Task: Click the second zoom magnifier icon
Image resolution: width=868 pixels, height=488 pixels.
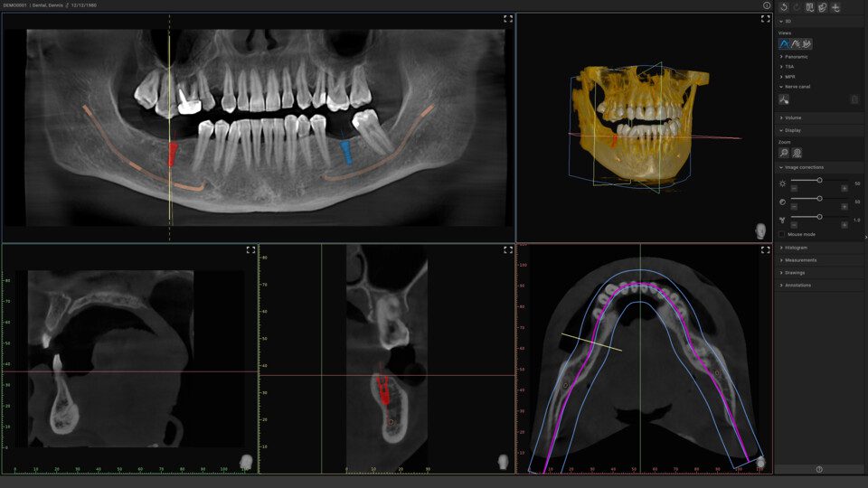Action: [x=797, y=153]
